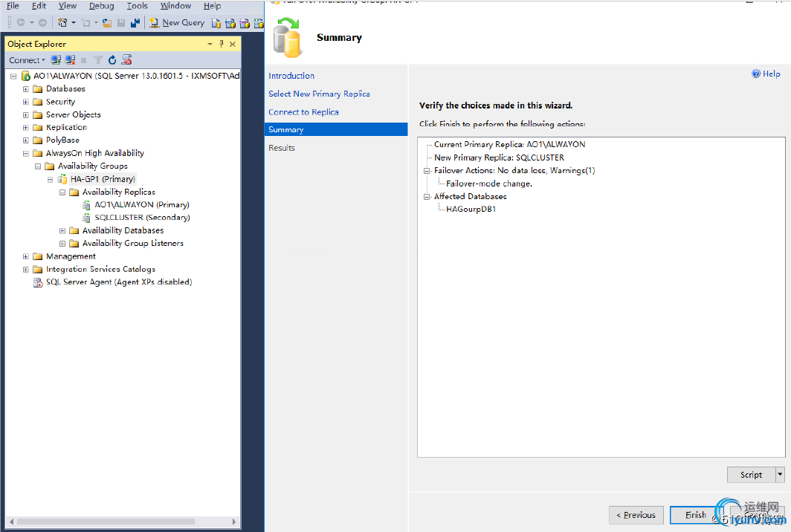The width and height of the screenshot is (791, 532).
Task: Open the Tools menu
Action: pyautogui.click(x=138, y=6)
